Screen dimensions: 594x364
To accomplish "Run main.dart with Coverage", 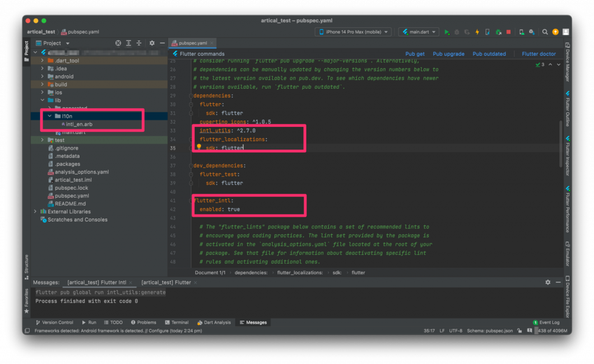I will tap(467, 32).
